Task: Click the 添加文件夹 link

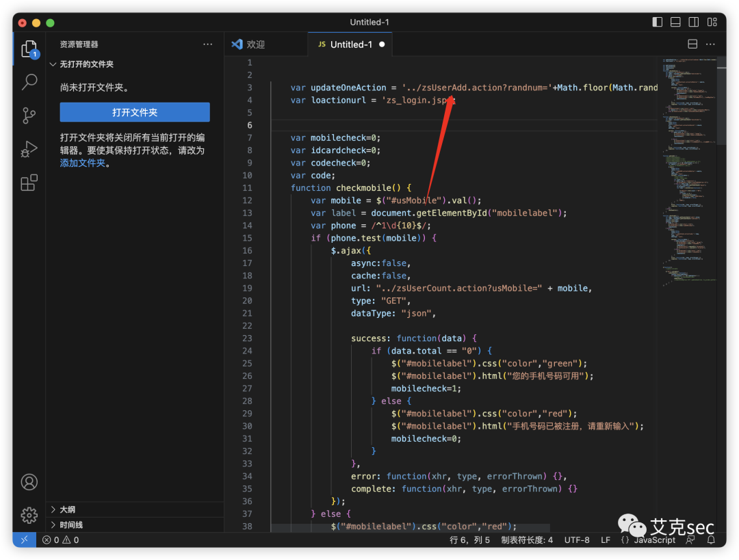Action: coord(83,163)
